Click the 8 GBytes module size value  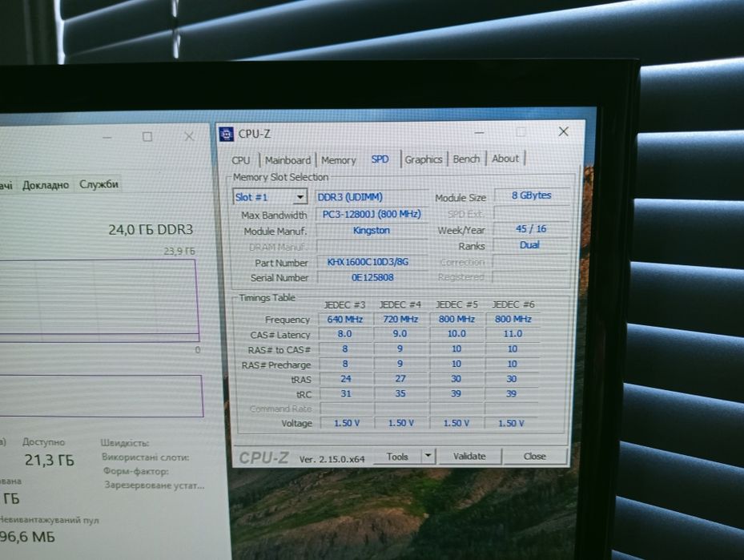pyautogui.click(x=532, y=195)
